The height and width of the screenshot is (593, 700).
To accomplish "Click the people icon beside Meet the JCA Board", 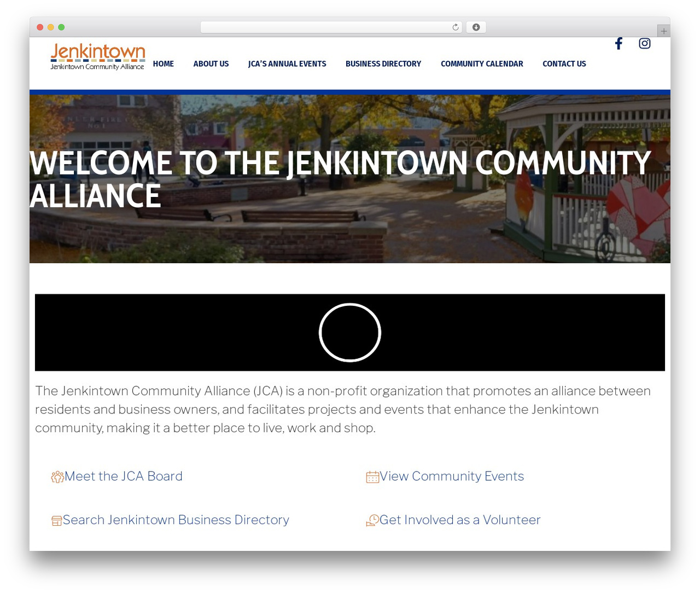I will 57,477.
